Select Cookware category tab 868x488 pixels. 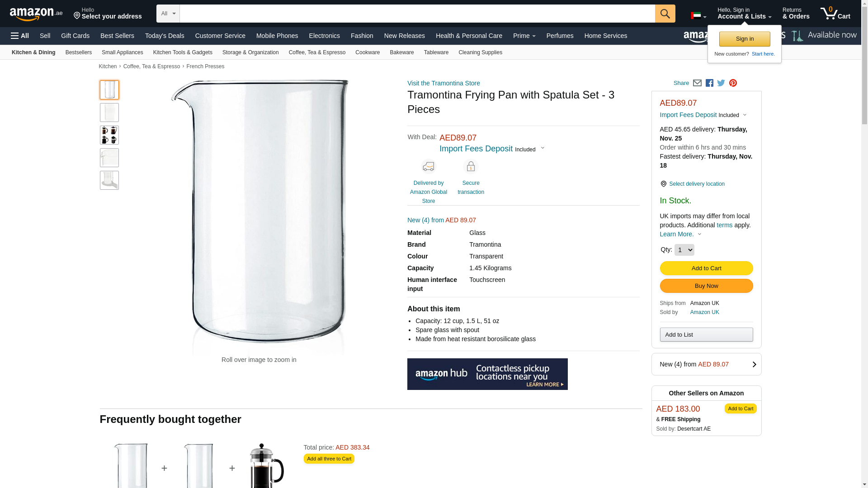pyautogui.click(x=368, y=52)
